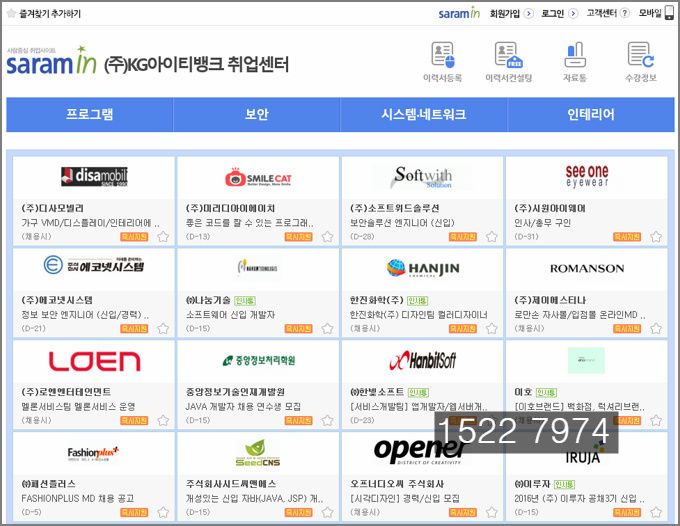Bookmark the (주)시원아이웨어 posting star
680x526 pixels.
point(656,237)
